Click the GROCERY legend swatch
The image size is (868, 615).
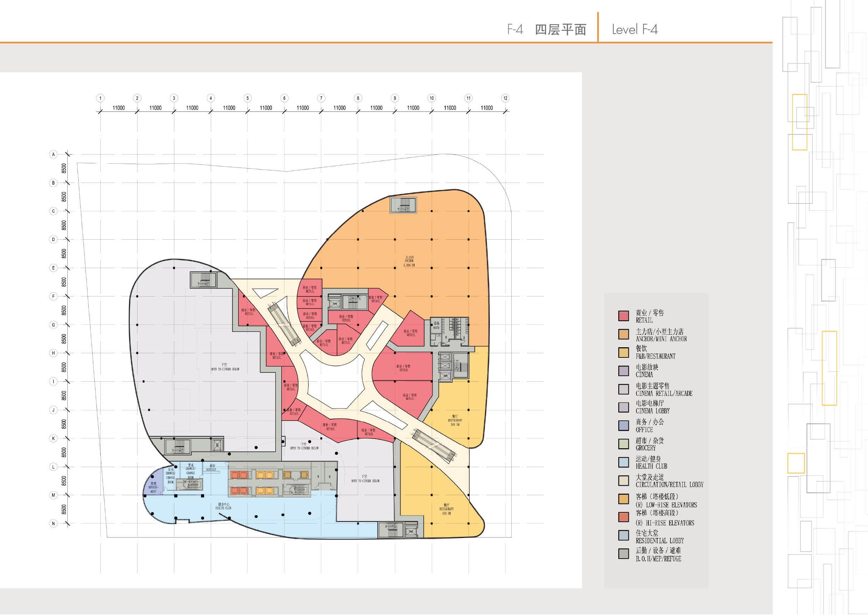coord(624,444)
